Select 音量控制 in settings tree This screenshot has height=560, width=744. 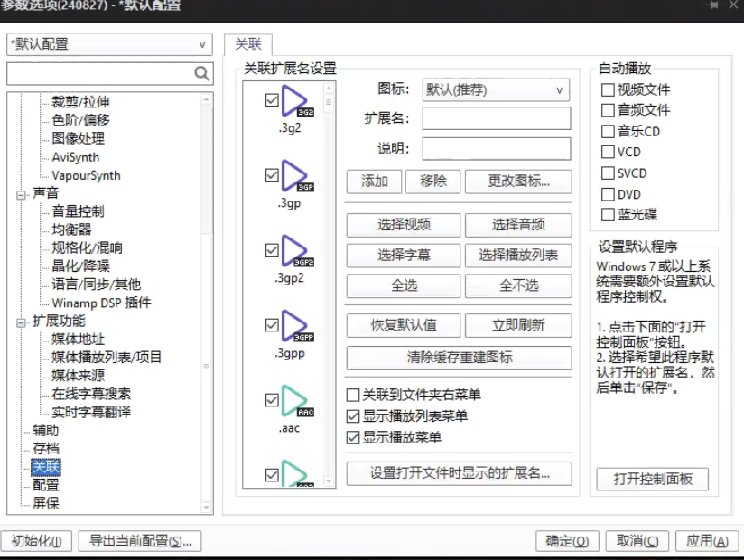coord(78,211)
